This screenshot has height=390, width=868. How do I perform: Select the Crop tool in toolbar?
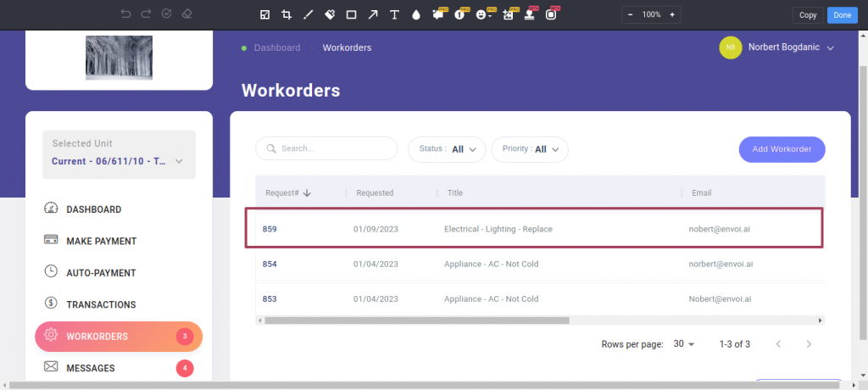tap(287, 14)
